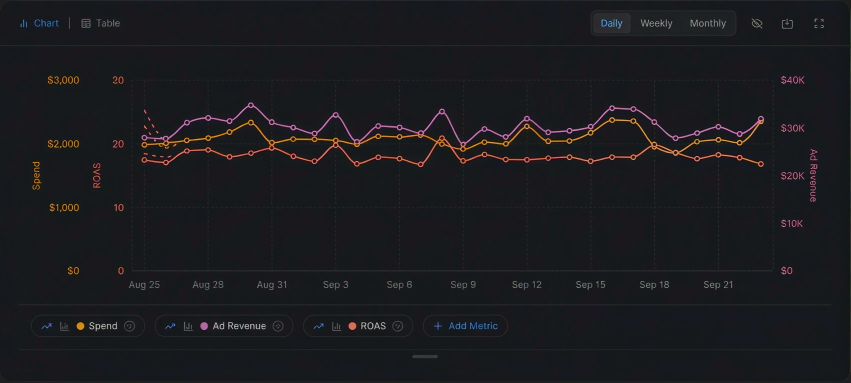
Task: Click the panel resize handle bar at bottom
Action: (x=425, y=356)
